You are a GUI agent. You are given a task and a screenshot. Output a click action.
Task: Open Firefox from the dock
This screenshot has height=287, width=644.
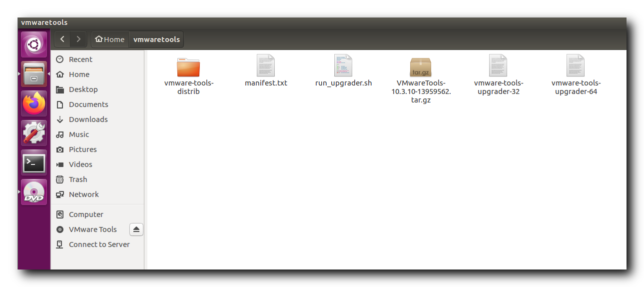click(x=34, y=103)
